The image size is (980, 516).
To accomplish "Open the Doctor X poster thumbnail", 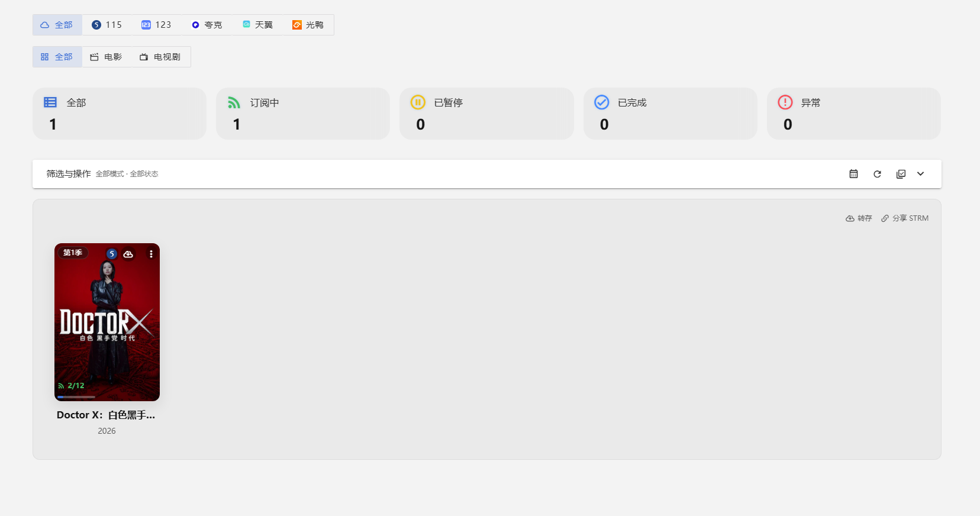I will tap(107, 322).
